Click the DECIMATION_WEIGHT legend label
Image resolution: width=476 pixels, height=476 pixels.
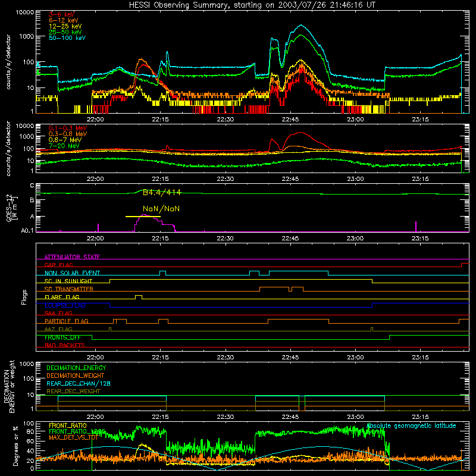pyautogui.click(x=76, y=376)
